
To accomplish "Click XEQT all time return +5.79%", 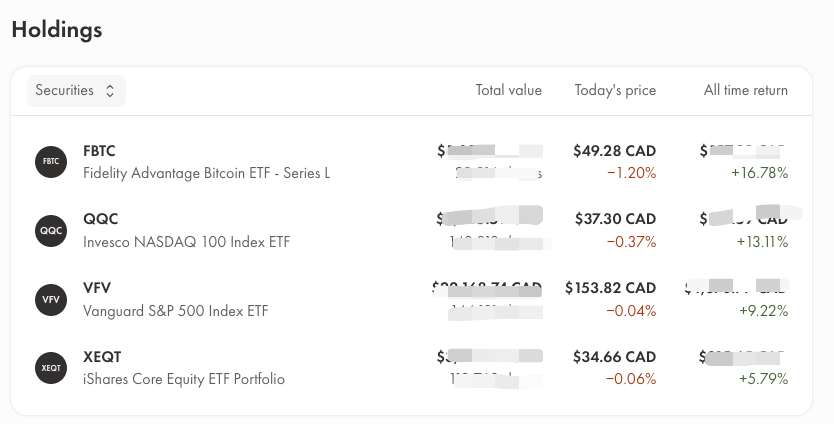I will point(763,379).
